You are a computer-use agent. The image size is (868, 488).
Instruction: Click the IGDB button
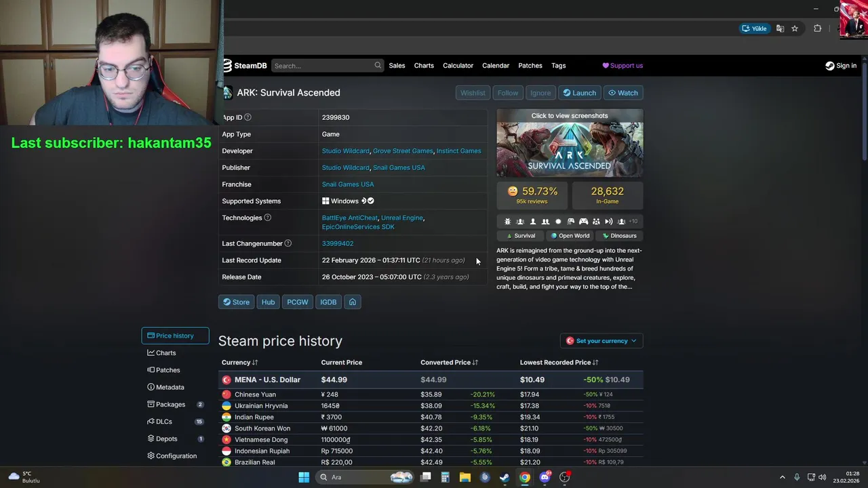328,302
